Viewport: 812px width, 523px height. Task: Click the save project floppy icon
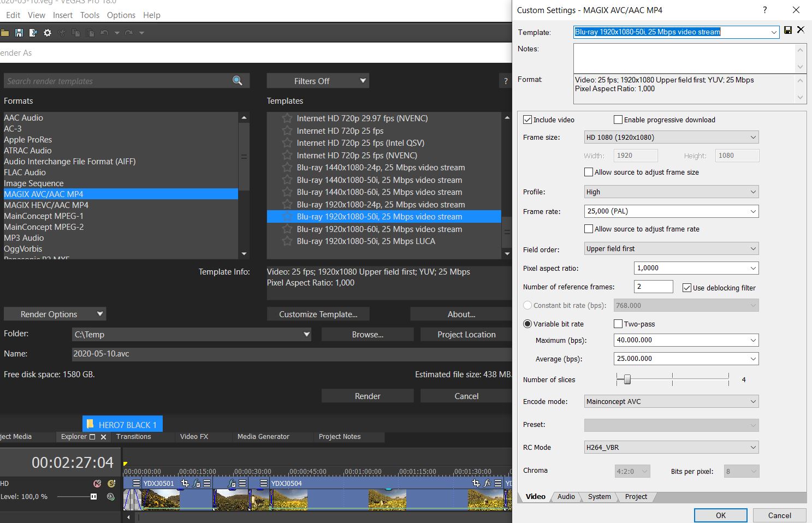tap(19, 33)
